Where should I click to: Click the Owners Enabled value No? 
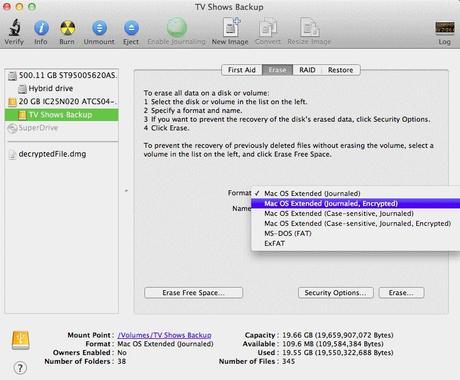(x=122, y=352)
